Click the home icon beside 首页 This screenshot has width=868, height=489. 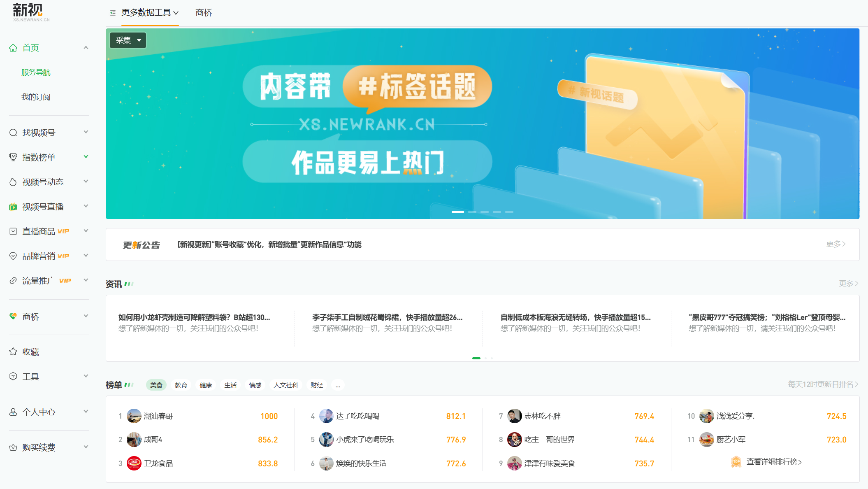[13, 48]
